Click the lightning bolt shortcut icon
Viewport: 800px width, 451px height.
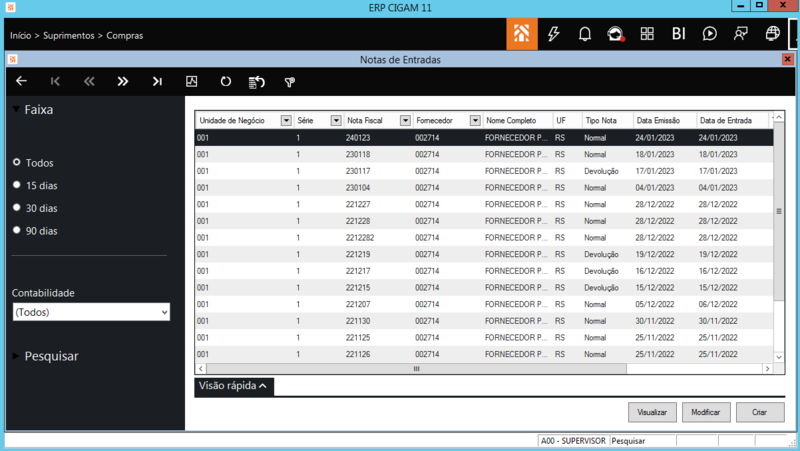point(553,34)
